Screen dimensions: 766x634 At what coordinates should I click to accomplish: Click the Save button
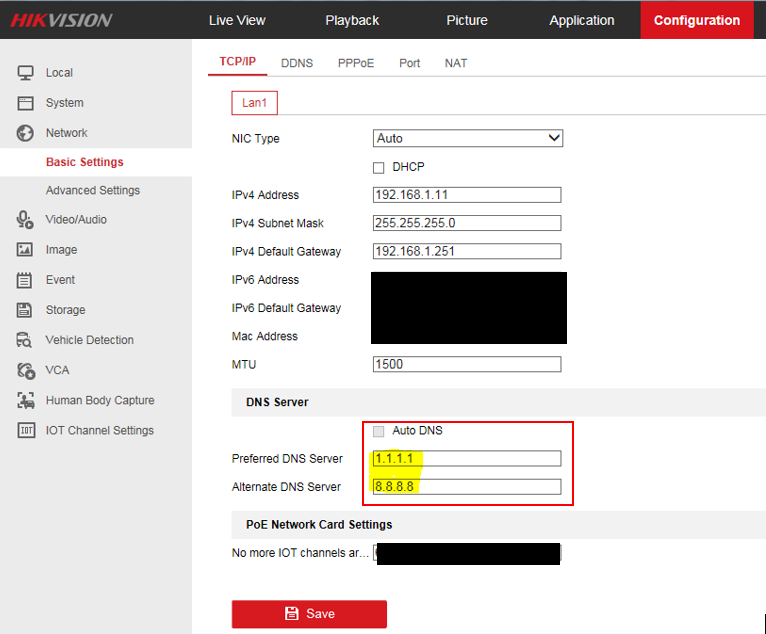click(x=309, y=614)
